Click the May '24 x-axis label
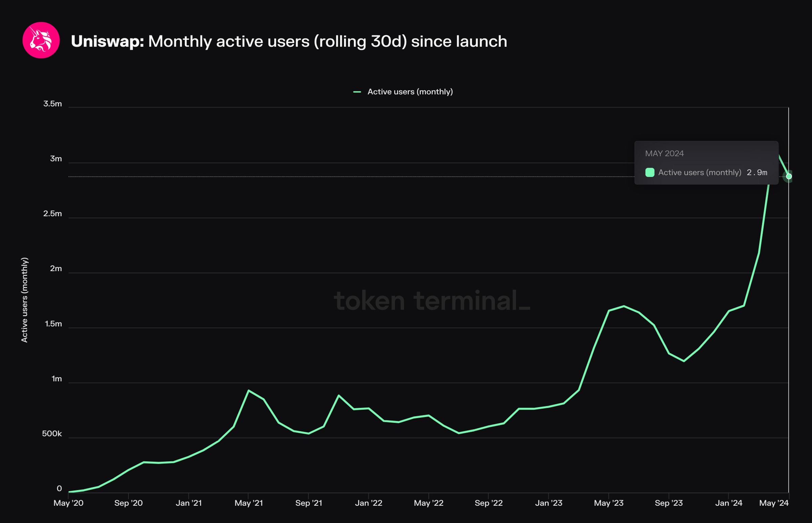 [x=774, y=503]
